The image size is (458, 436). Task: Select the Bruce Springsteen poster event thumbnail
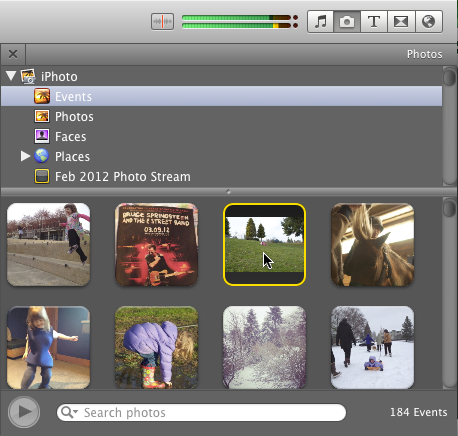coord(156,245)
